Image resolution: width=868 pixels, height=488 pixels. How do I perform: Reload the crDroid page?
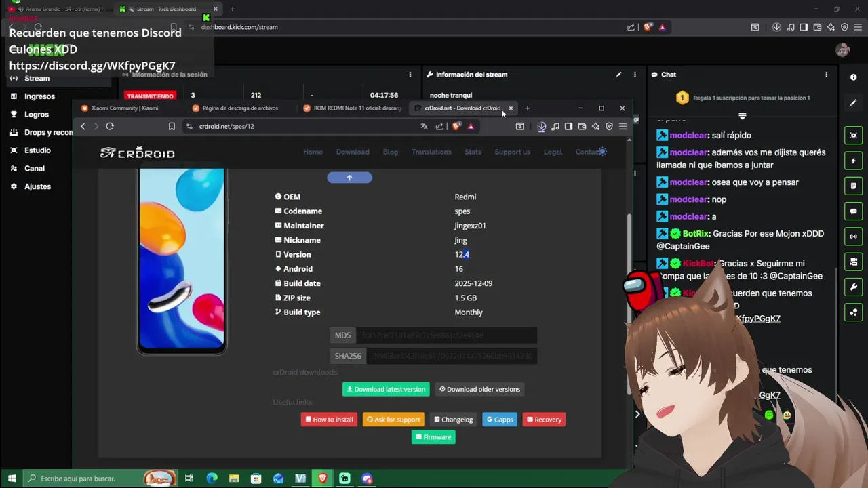110,126
